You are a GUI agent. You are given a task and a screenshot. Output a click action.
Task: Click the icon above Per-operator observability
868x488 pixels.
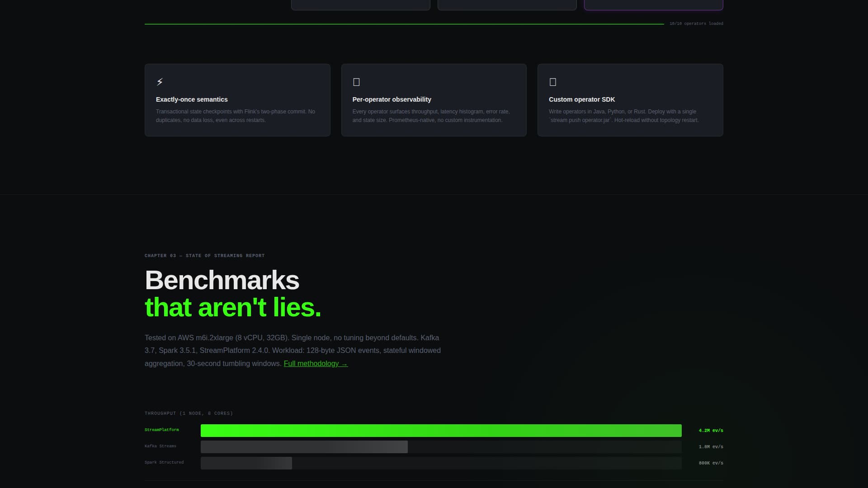coord(356,82)
